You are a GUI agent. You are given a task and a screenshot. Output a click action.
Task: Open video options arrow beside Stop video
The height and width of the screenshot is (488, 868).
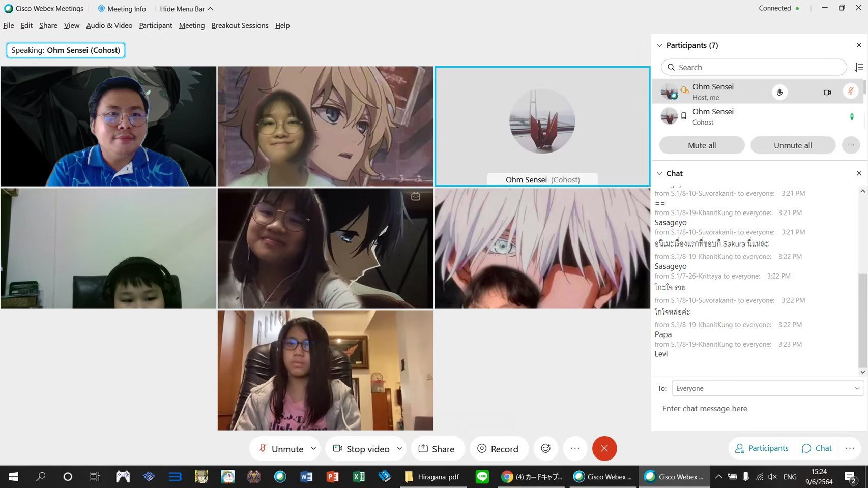pyautogui.click(x=399, y=448)
